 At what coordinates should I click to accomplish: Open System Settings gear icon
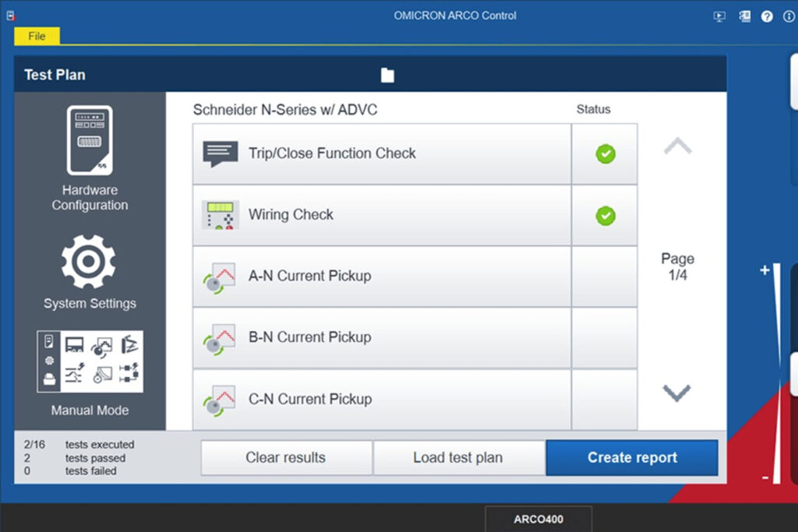(89, 262)
